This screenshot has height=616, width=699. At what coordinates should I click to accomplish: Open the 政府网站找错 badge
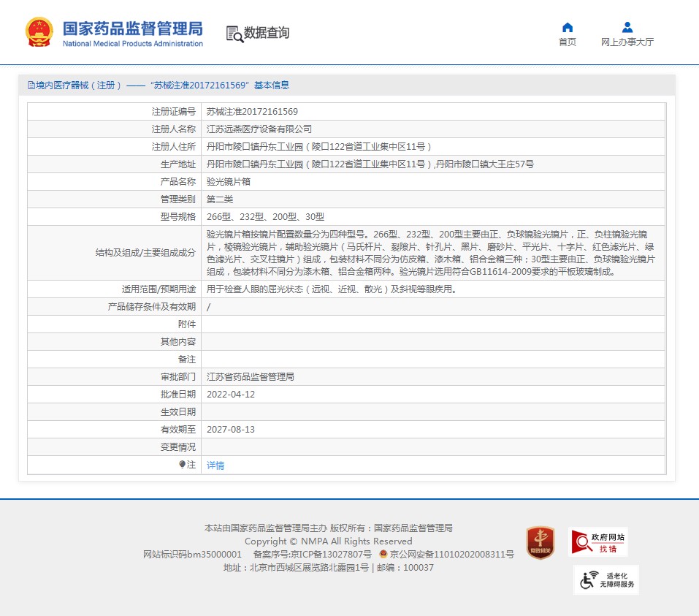click(598, 542)
